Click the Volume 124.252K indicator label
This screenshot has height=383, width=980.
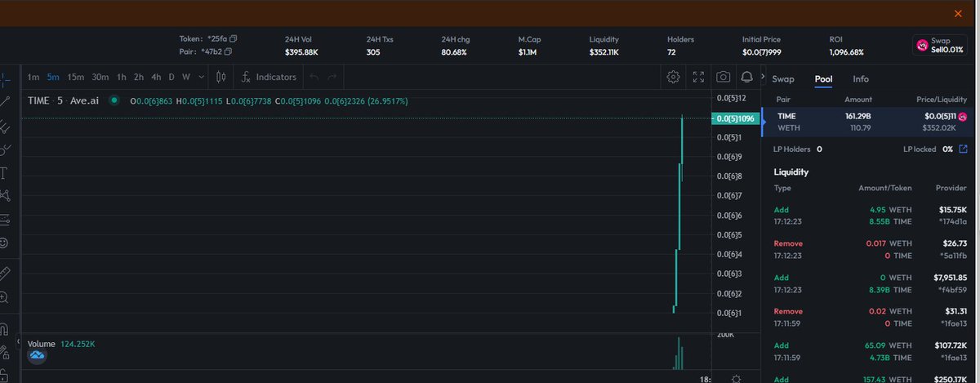pos(61,344)
